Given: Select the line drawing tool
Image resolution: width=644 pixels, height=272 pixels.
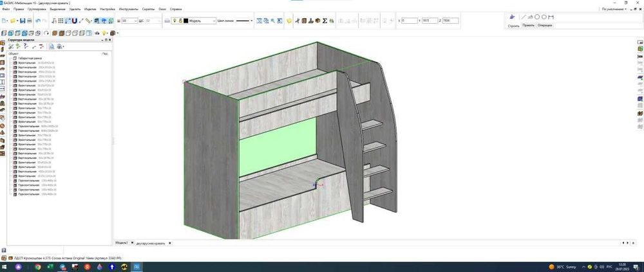Looking at the screenshot, I should (x=524, y=17).
